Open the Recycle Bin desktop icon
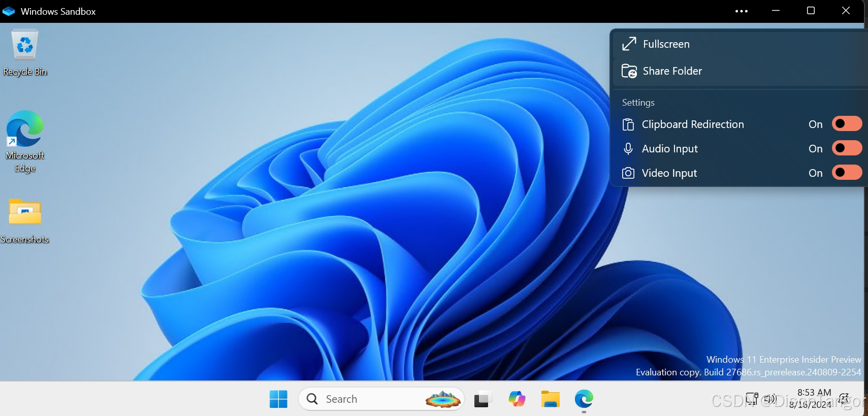The image size is (868, 416). point(24,53)
